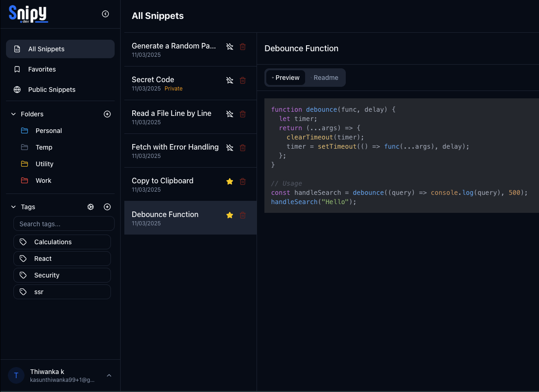Open Public Snippets globe icon
The width and height of the screenshot is (539, 392).
tap(18, 90)
